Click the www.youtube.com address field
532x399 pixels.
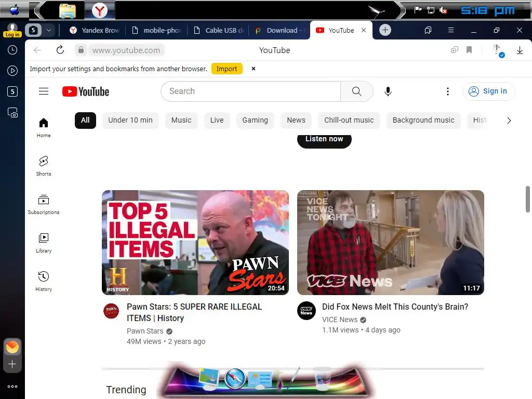pos(126,50)
